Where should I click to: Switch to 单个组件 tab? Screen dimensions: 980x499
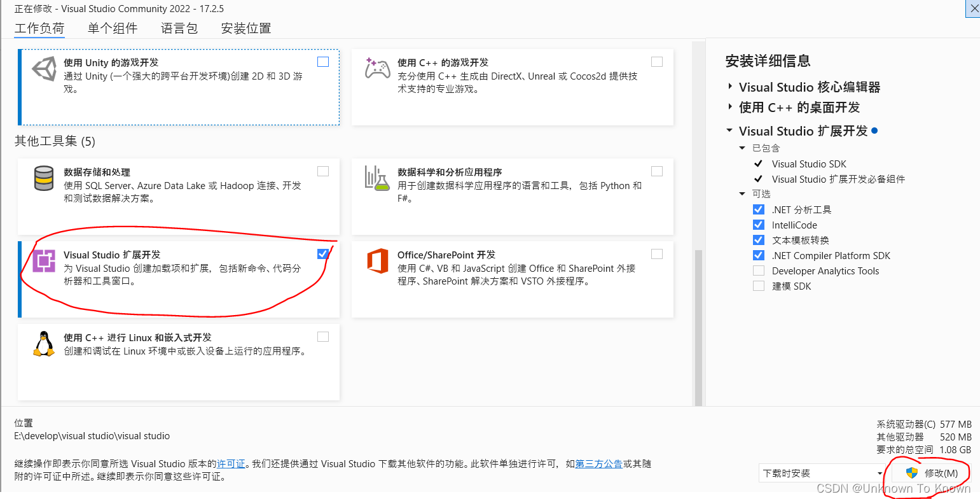click(113, 29)
